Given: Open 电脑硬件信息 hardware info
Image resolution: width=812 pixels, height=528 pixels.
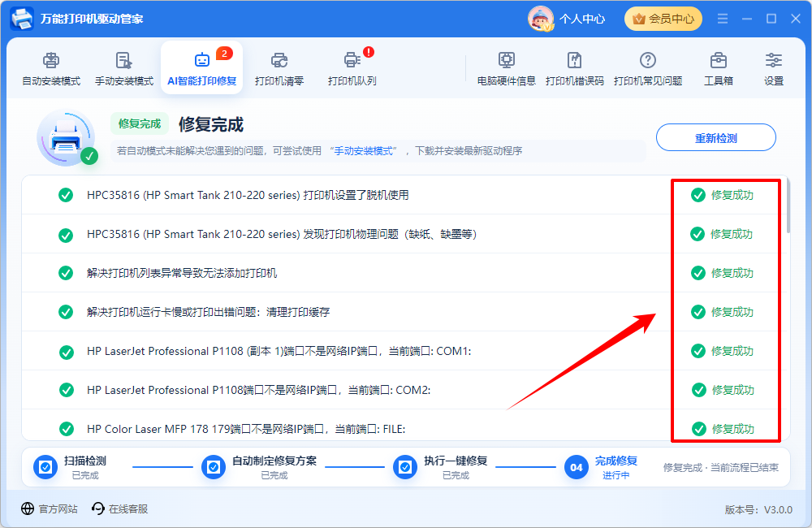Looking at the screenshot, I should click(507, 68).
